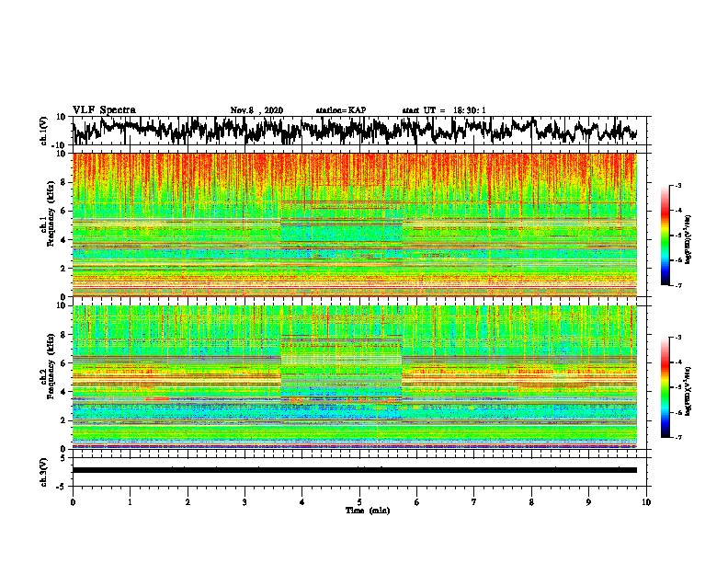The image size is (728, 563).
Task: Click the "-7" label on ch.1 color scale
Action: click(x=678, y=285)
